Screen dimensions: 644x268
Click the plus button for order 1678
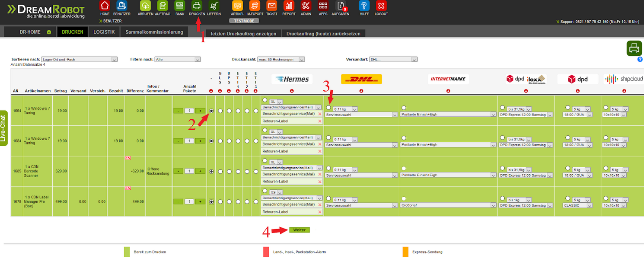point(200,201)
